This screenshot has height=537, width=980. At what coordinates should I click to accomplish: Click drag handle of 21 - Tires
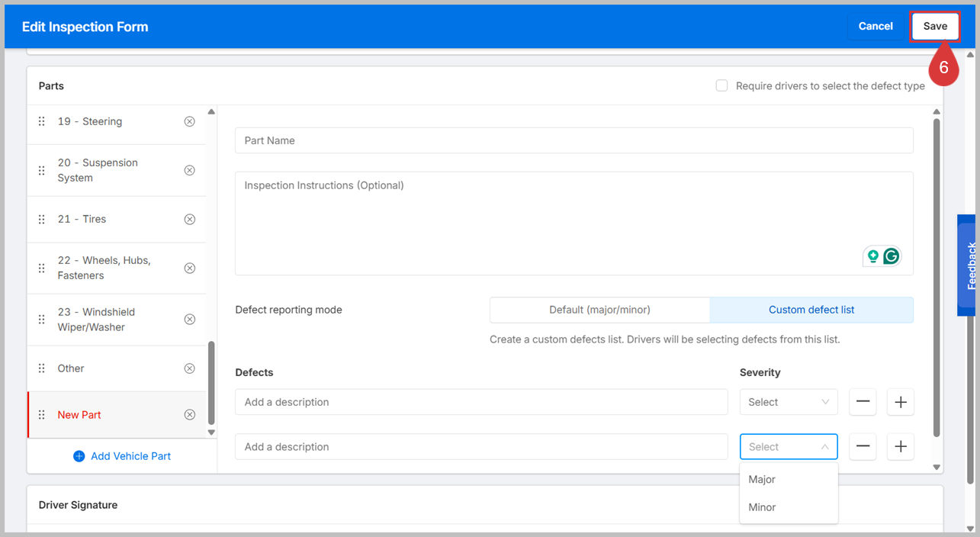tap(42, 219)
